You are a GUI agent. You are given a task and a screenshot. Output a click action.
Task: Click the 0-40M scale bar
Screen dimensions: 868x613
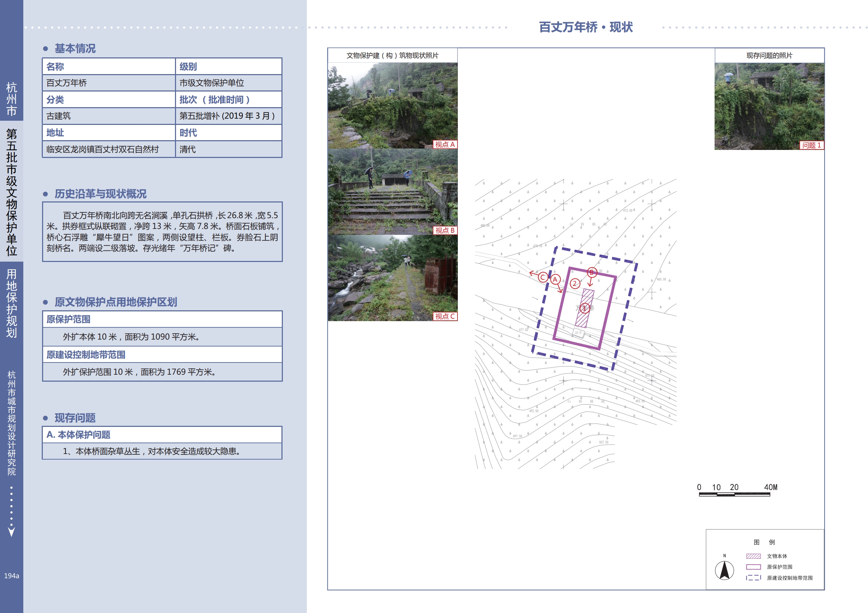(734, 494)
